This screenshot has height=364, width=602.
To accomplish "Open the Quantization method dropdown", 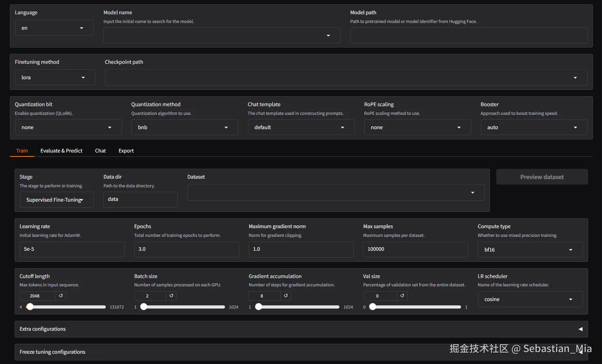I will (185, 128).
